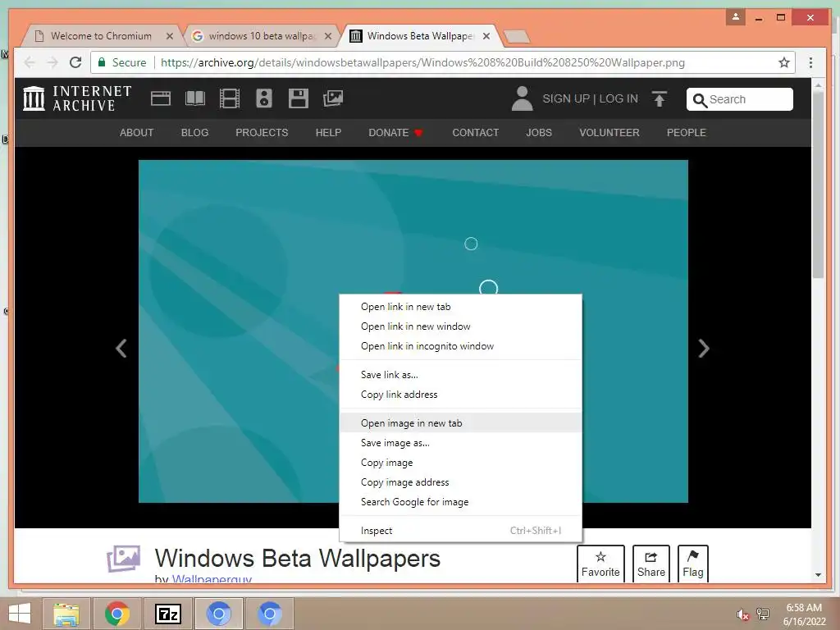The height and width of the screenshot is (630, 840).
Task: Show next wallpaper image
Action: point(704,348)
